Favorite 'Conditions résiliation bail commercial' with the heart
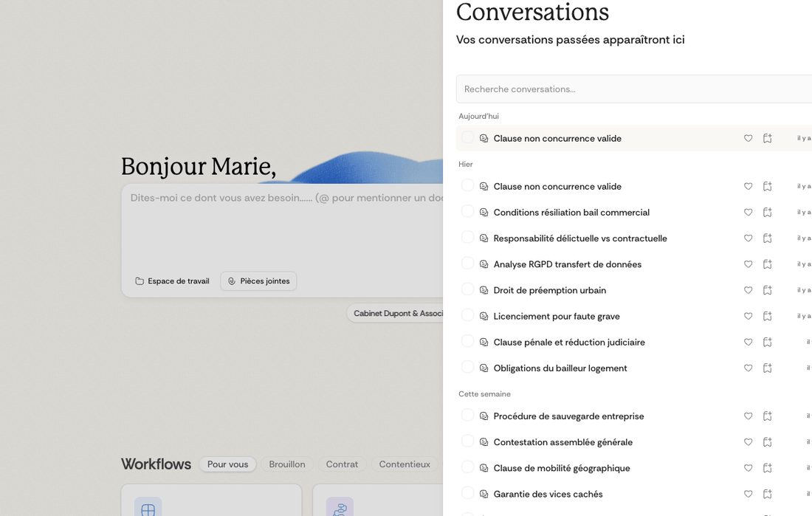The width and height of the screenshot is (812, 516). [748, 212]
